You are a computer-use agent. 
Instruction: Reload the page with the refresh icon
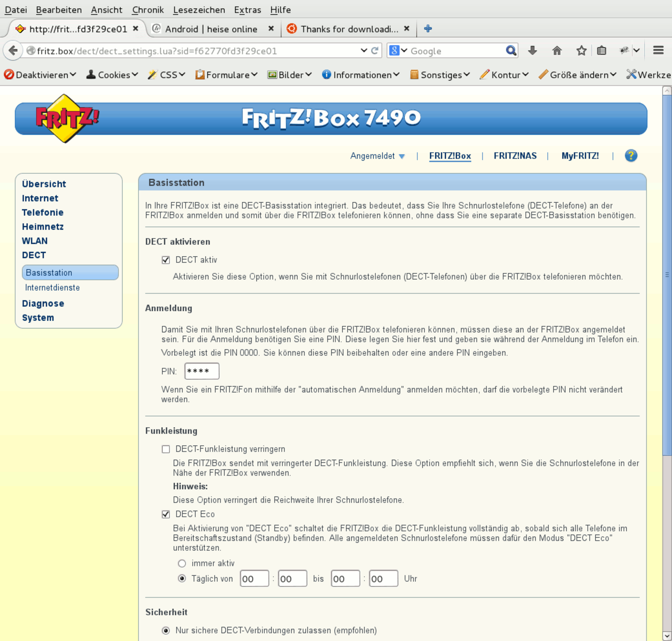pyautogui.click(x=375, y=51)
